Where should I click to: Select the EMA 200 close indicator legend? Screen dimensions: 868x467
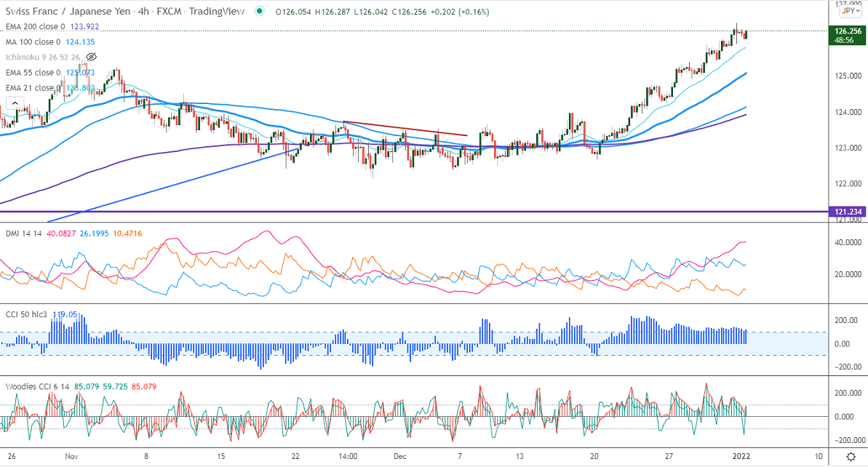click(35, 27)
